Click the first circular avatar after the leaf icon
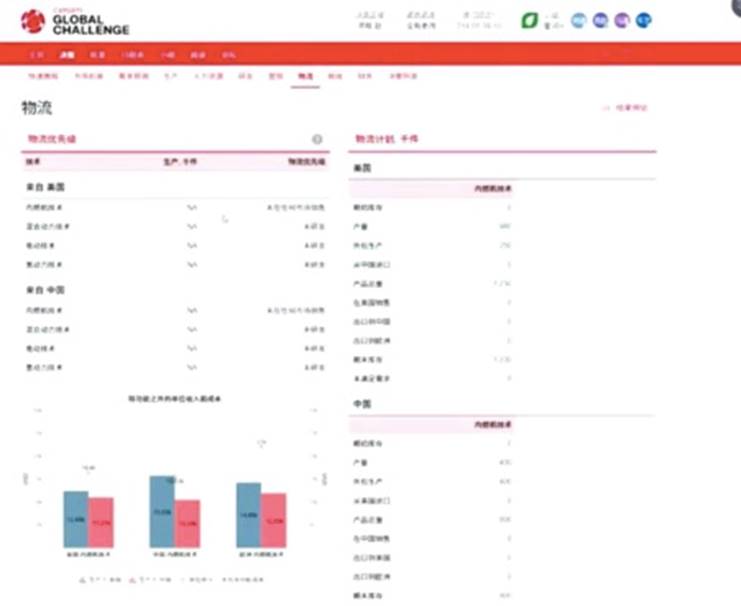The width and height of the screenshot is (741, 606). tap(579, 20)
